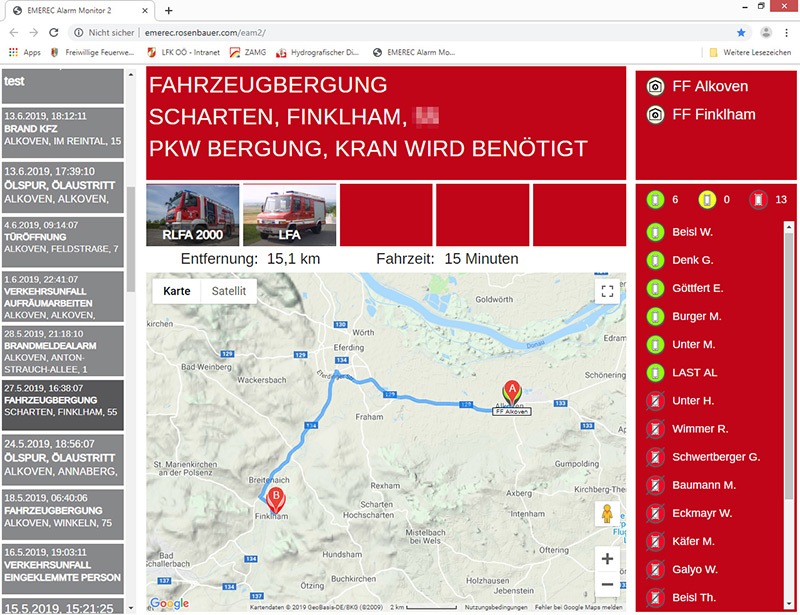
Task: Zoom in the map with plus
Action: 607,559
